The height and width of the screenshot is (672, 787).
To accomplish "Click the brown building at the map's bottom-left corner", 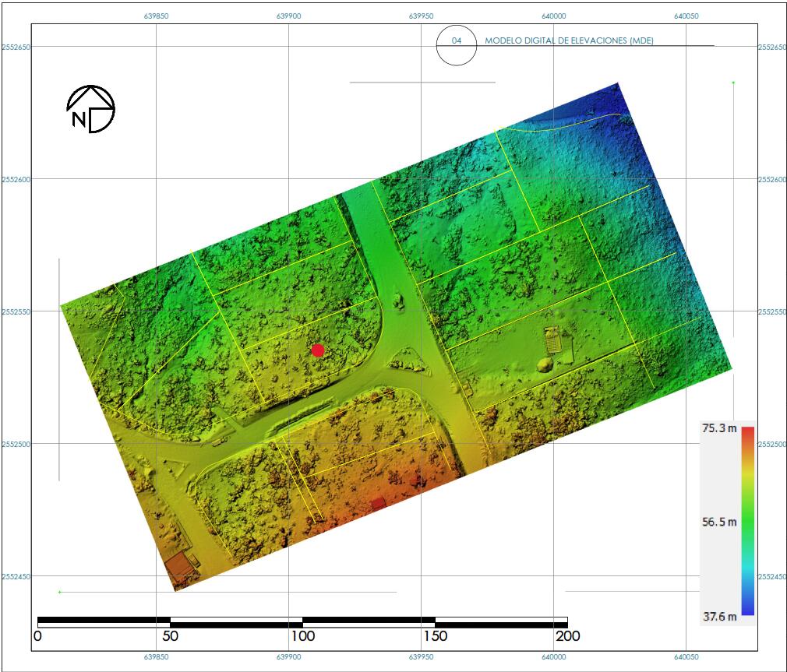I will pyautogui.click(x=182, y=565).
